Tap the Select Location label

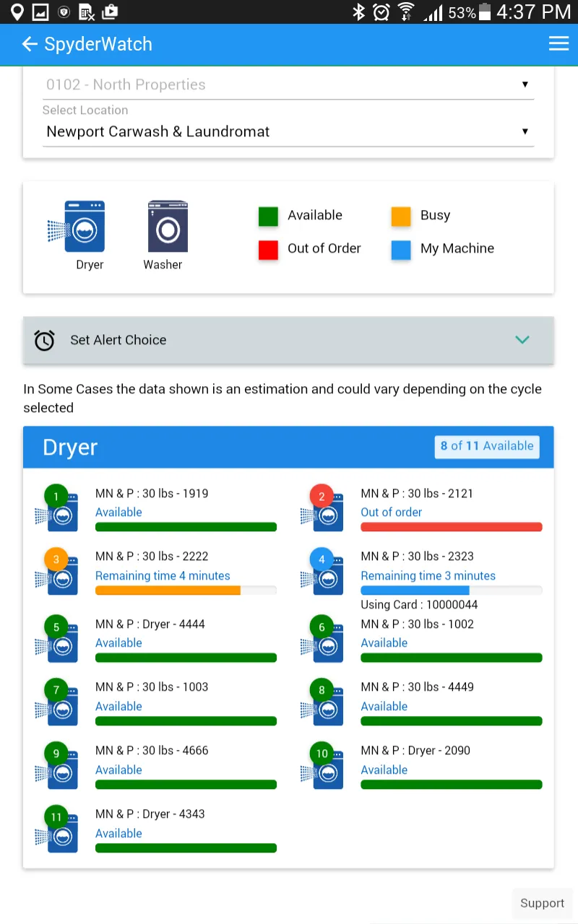pyautogui.click(x=85, y=110)
